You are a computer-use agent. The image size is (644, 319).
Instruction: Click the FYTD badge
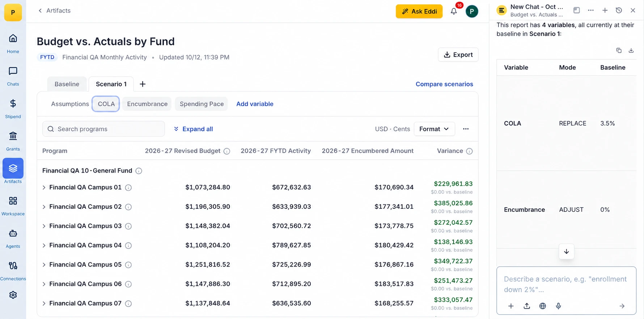[47, 57]
